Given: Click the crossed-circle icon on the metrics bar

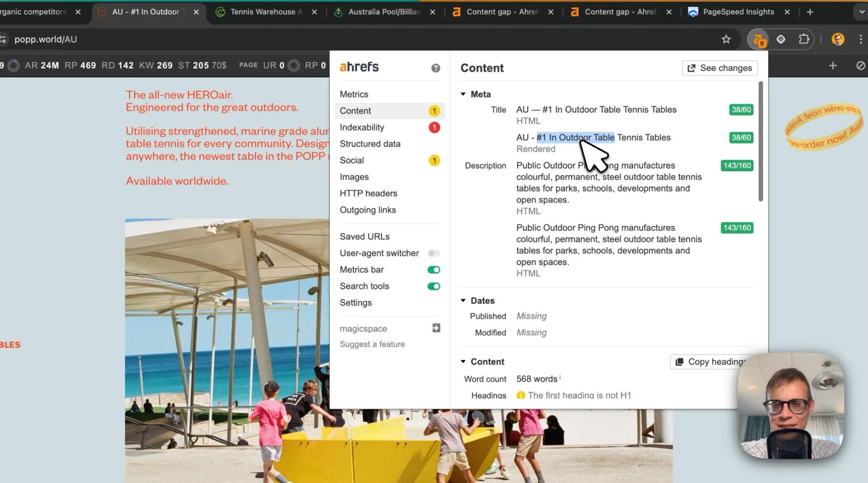Looking at the screenshot, I should pos(860,66).
